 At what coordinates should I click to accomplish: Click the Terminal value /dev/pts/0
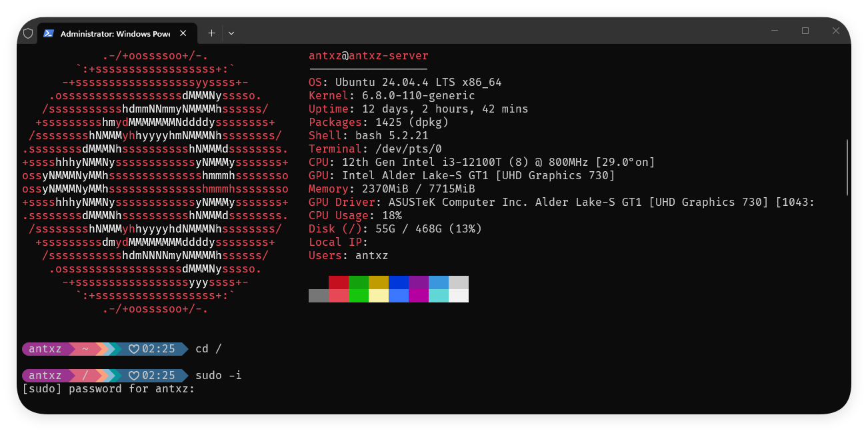click(409, 149)
